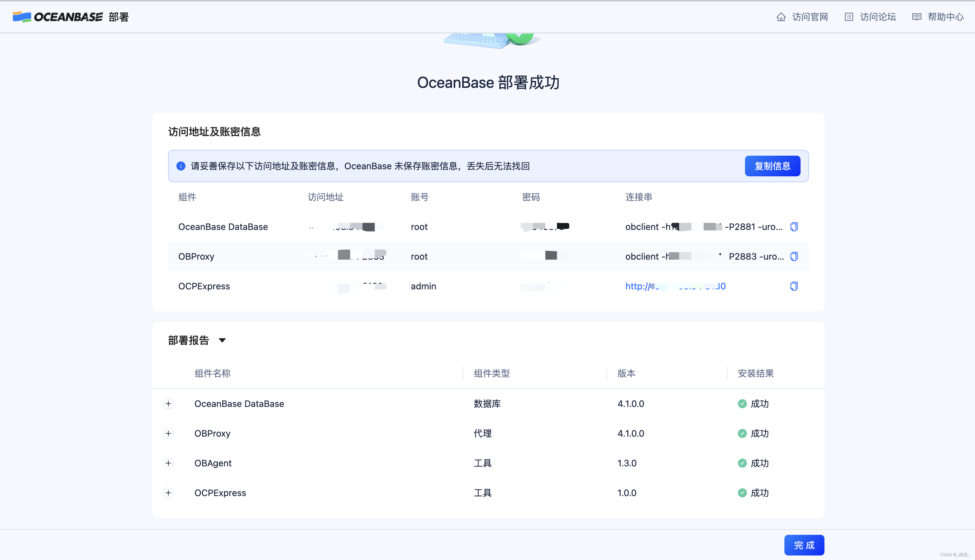Click the 完成 button

click(804, 545)
